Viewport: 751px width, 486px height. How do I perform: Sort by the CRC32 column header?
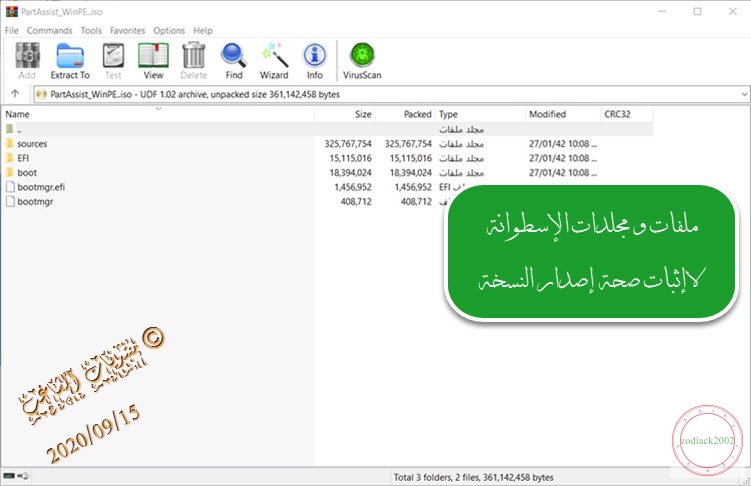pyautogui.click(x=626, y=114)
